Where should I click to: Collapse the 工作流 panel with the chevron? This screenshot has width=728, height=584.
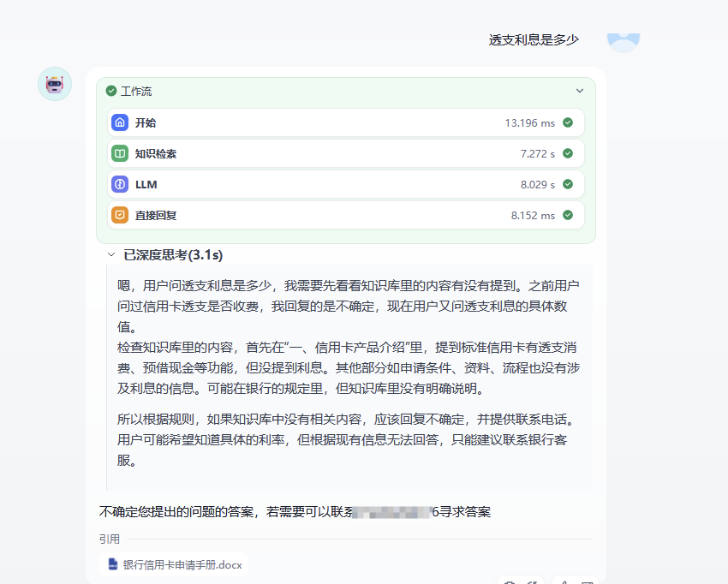(x=580, y=91)
